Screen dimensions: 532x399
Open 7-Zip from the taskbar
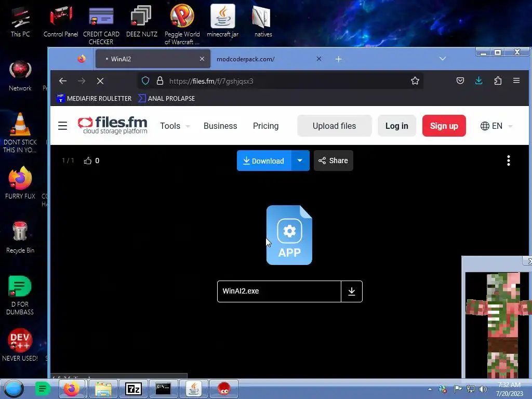coord(133,389)
